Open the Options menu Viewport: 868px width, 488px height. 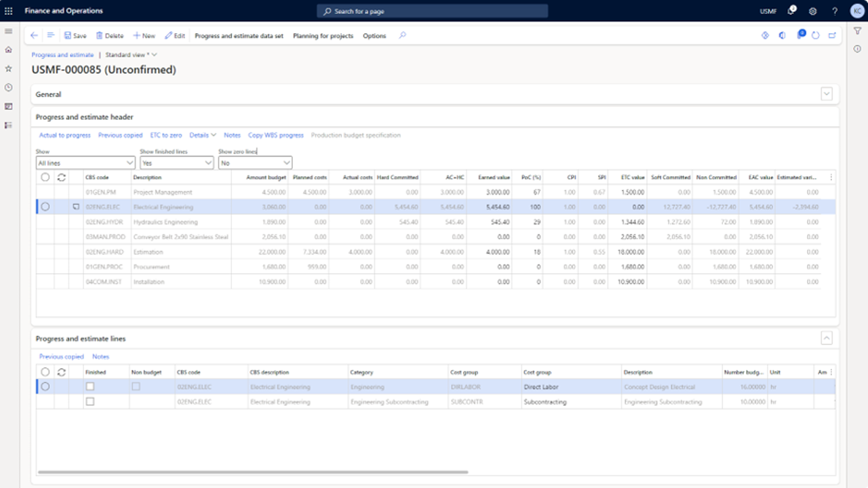click(x=374, y=36)
